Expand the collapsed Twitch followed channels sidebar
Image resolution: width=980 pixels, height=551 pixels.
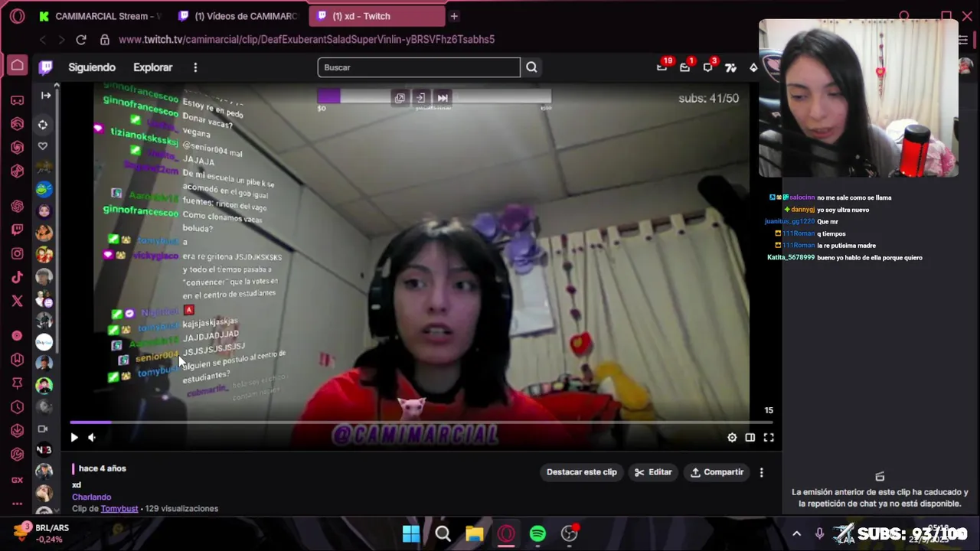coord(46,95)
